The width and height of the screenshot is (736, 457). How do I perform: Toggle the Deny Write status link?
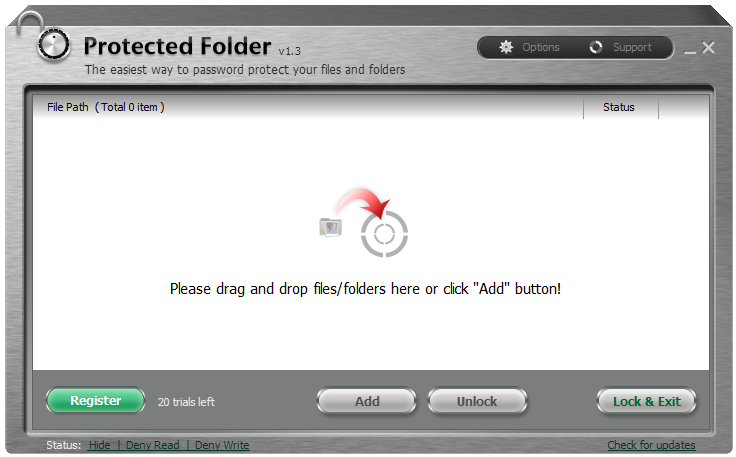pos(222,445)
